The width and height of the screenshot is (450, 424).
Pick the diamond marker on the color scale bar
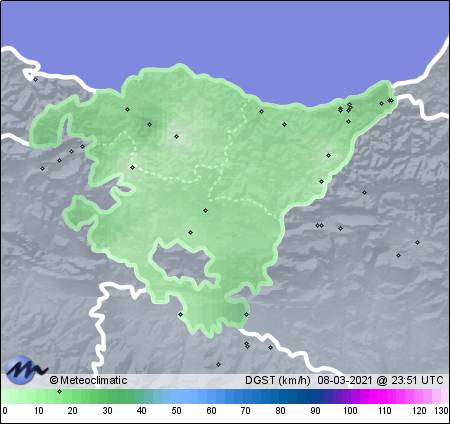click(60, 391)
